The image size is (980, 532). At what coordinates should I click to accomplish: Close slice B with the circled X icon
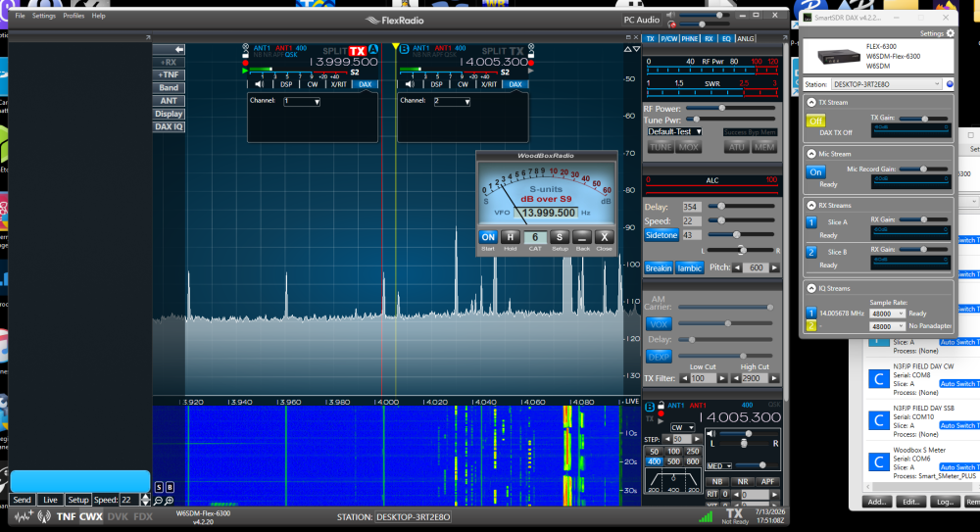(x=531, y=47)
